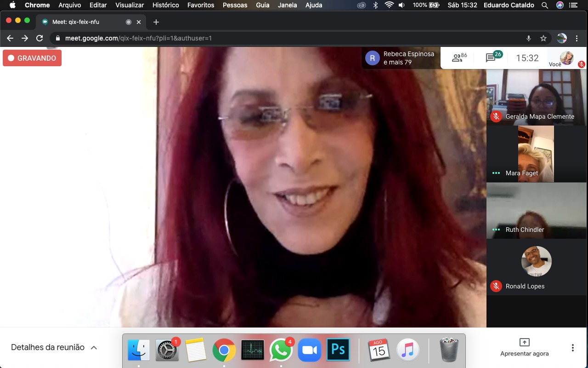Select Mara Faget video thumbnail

[537, 154]
